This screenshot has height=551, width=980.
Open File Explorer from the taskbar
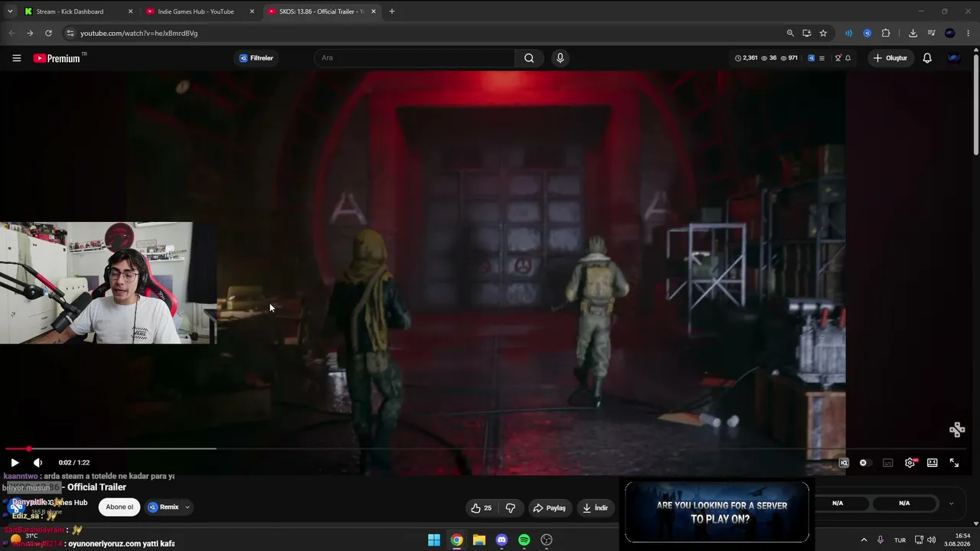pyautogui.click(x=479, y=540)
